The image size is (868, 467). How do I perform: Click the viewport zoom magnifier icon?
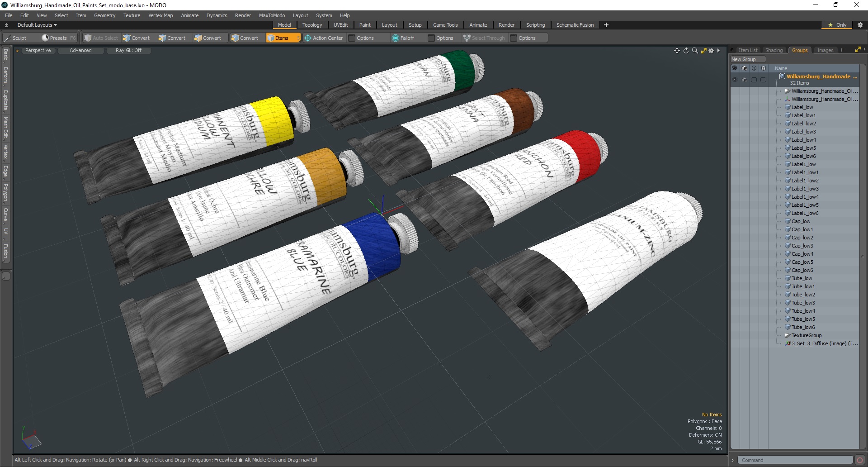695,51
